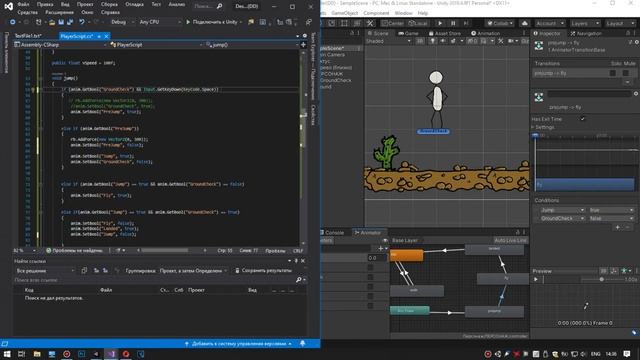
Task: Toggle Auto Live Link in Animator
Action: [510, 240]
